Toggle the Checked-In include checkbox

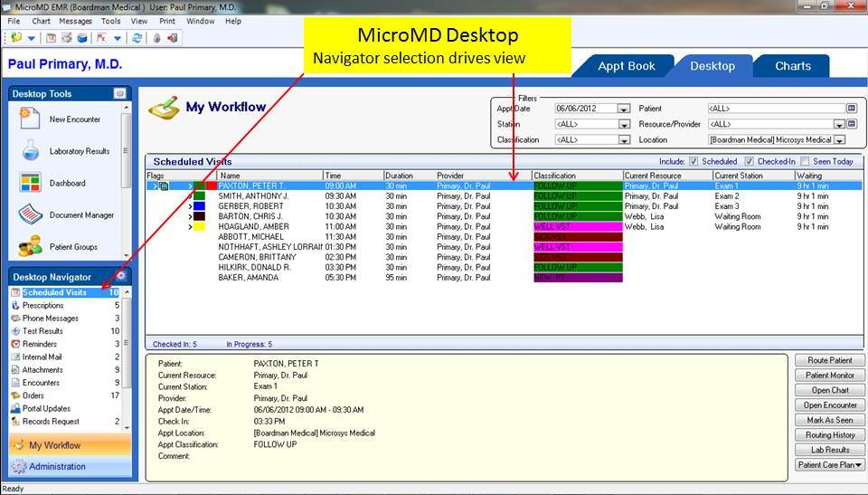[x=749, y=161]
